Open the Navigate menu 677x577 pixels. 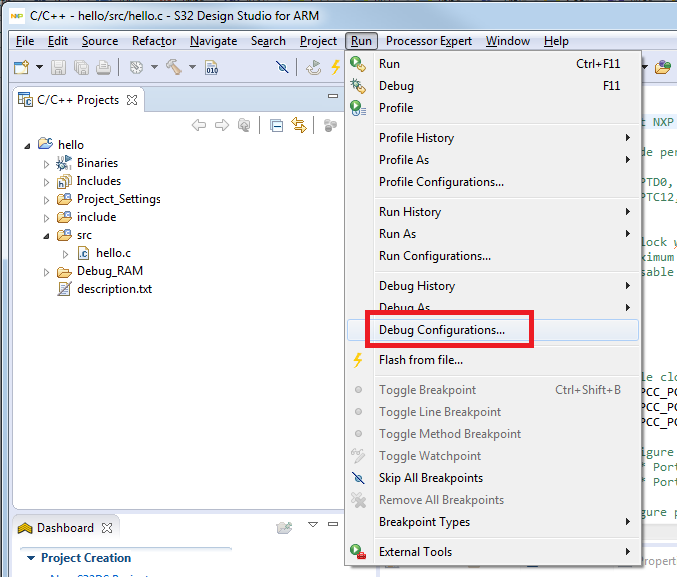(x=213, y=41)
